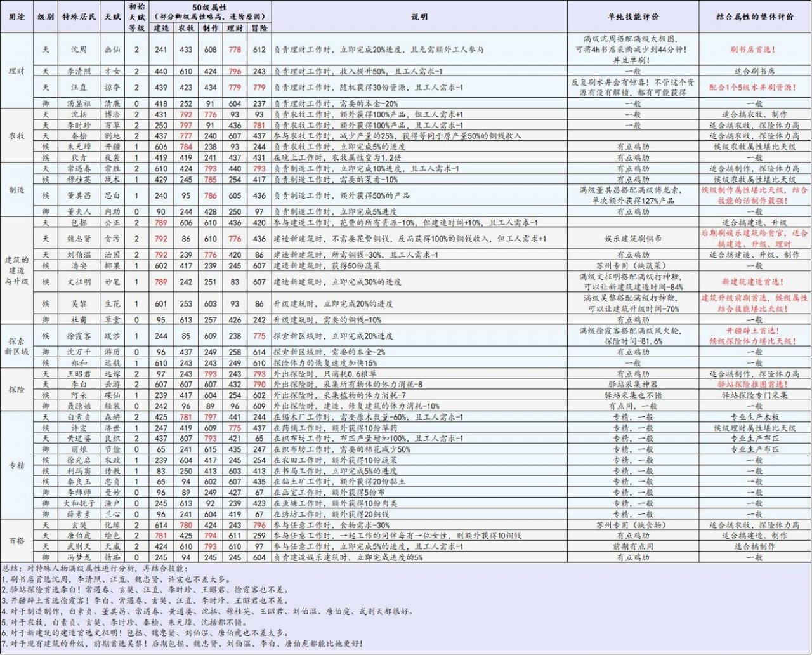Click the 娱乐建筑刷铜币 skill evaluation cell

632,239
